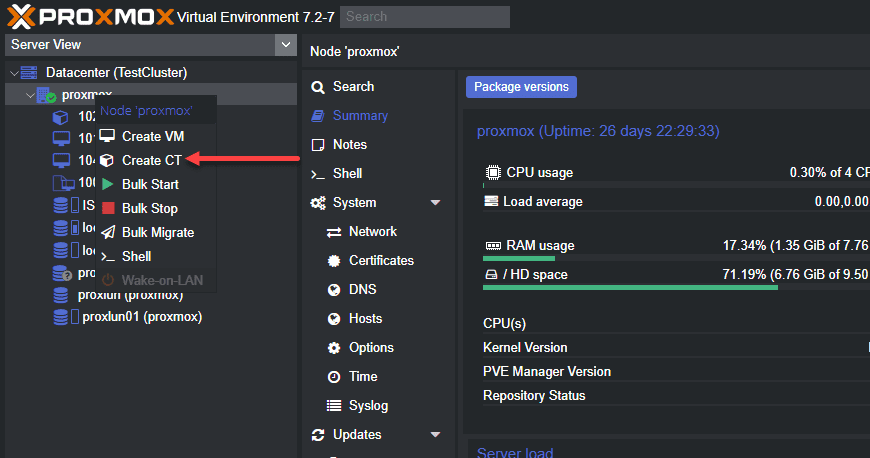Click the Create CT cube icon
Screen dimensions: 870x458
point(107,160)
